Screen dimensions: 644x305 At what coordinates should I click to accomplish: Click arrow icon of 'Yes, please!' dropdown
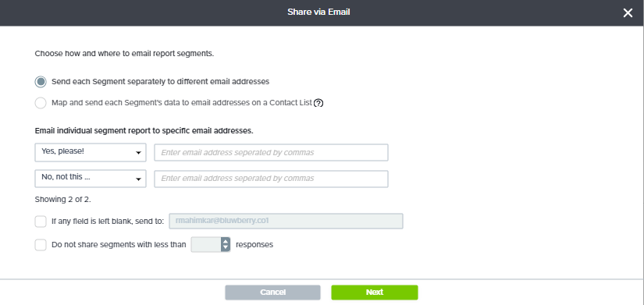point(138,153)
